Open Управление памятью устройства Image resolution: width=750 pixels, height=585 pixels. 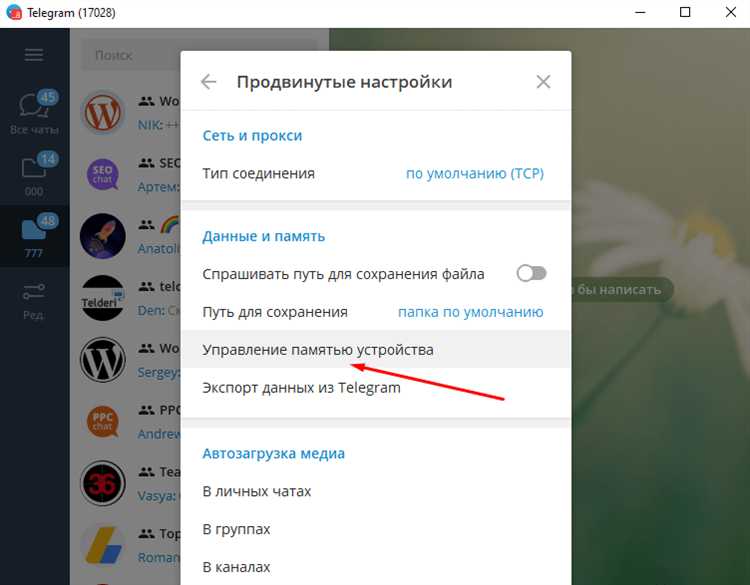pyautogui.click(x=376, y=350)
